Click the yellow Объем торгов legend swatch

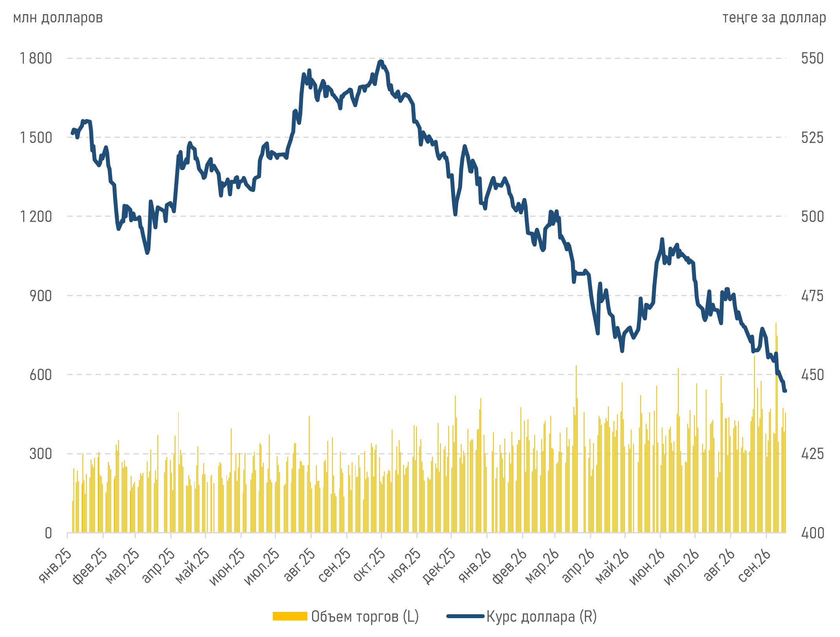pyautogui.click(x=290, y=616)
